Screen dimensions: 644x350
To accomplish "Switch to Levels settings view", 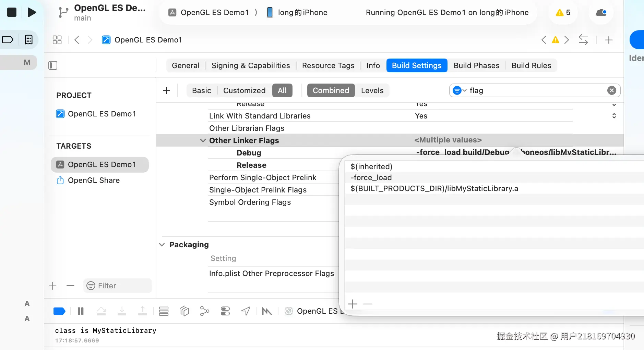I will [372, 90].
